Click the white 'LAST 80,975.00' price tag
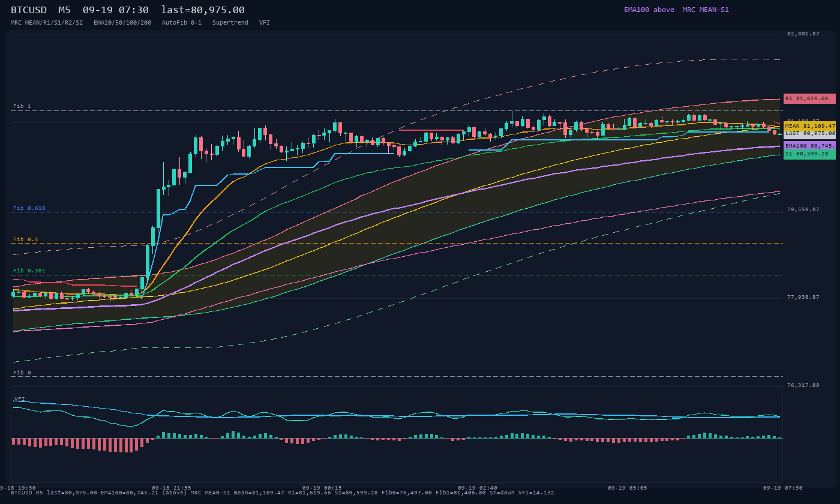 pos(809,134)
